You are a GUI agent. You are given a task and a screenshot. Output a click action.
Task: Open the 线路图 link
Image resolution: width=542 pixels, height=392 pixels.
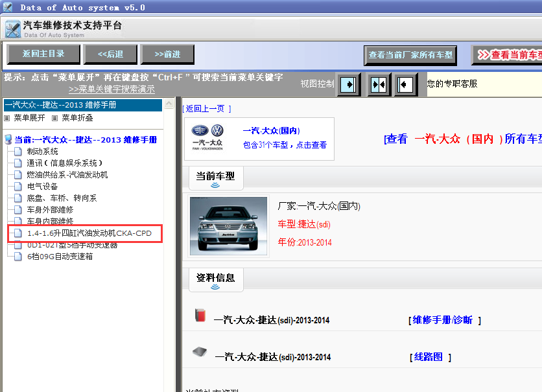click(x=429, y=357)
